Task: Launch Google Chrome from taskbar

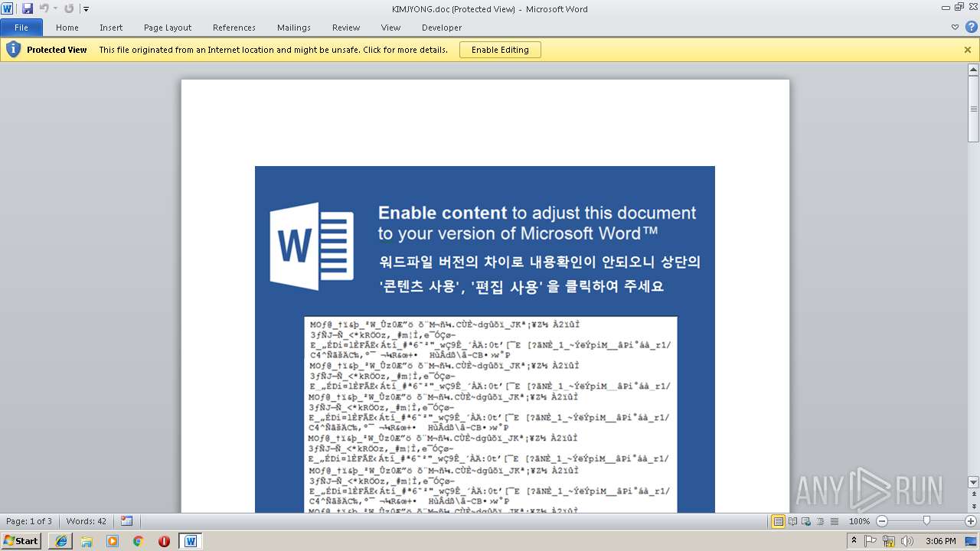Action: point(138,541)
